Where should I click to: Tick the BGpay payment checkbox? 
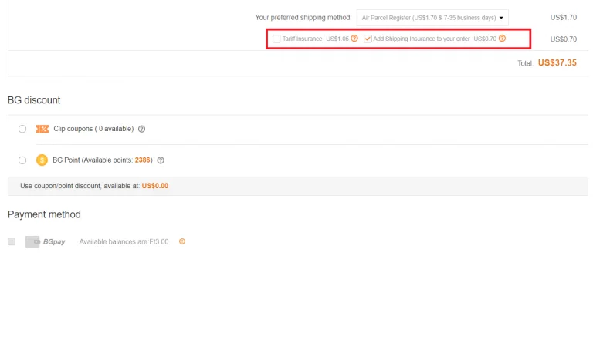coord(12,241)
